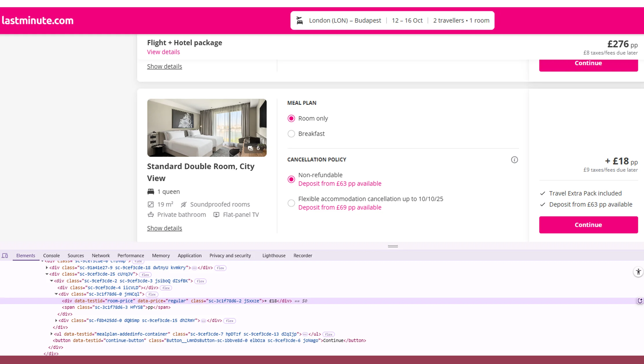Open the accessibility widget on the right edge
Image resolution: width=644 pixels, height=364 pixels.
(x=638, y=272)
